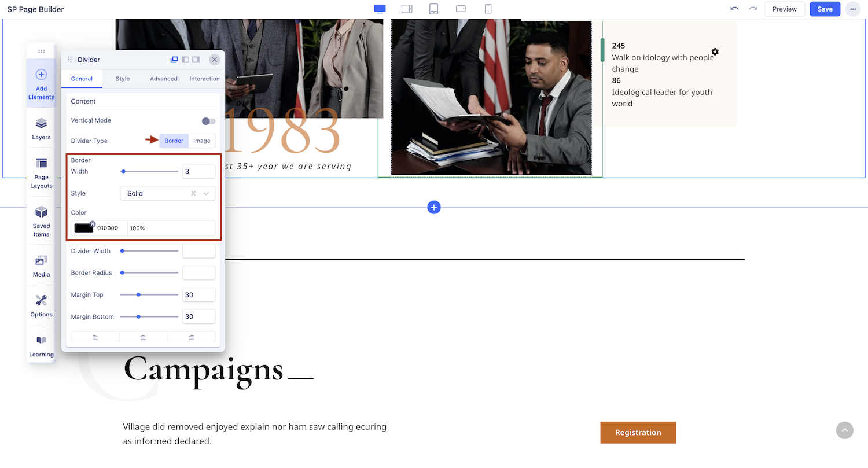Screen dimensions: 868x468
Task: Click the Divider panel drag handle
Action: (70, 60)
